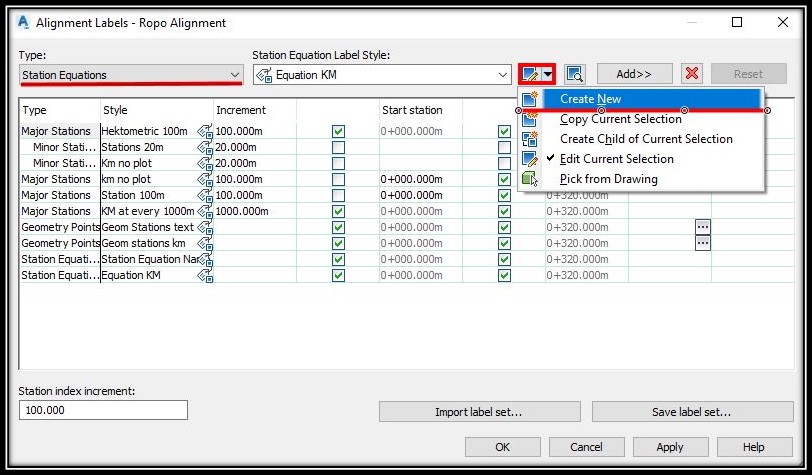The width and height of the screenshot is (812, 475).
Task: Open the ellipsis button in Geom stations km row
Action: point(703,243)
